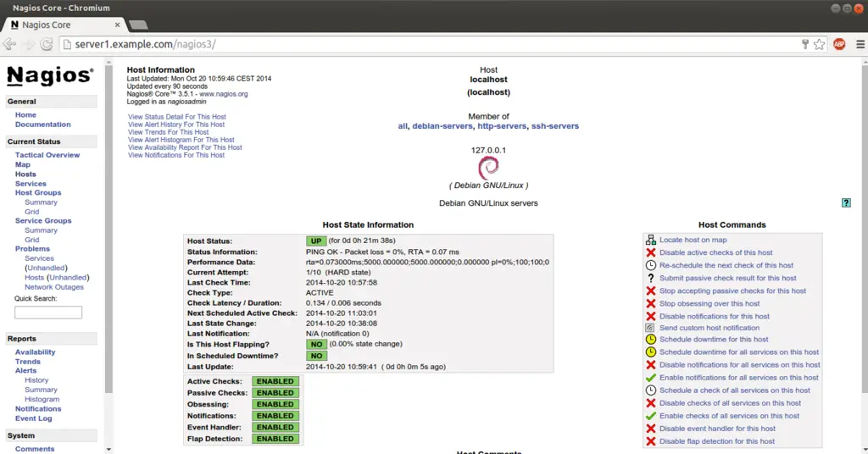Open Home in General section
This screenshot has height=454, width=868.
click(x=25, y=115)
